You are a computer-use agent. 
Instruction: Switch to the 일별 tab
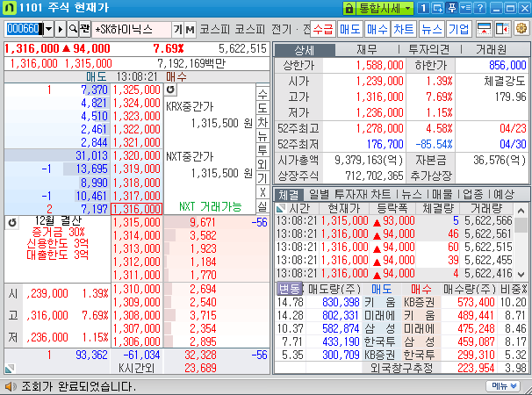pyautogui.click(x=319, y=195)
